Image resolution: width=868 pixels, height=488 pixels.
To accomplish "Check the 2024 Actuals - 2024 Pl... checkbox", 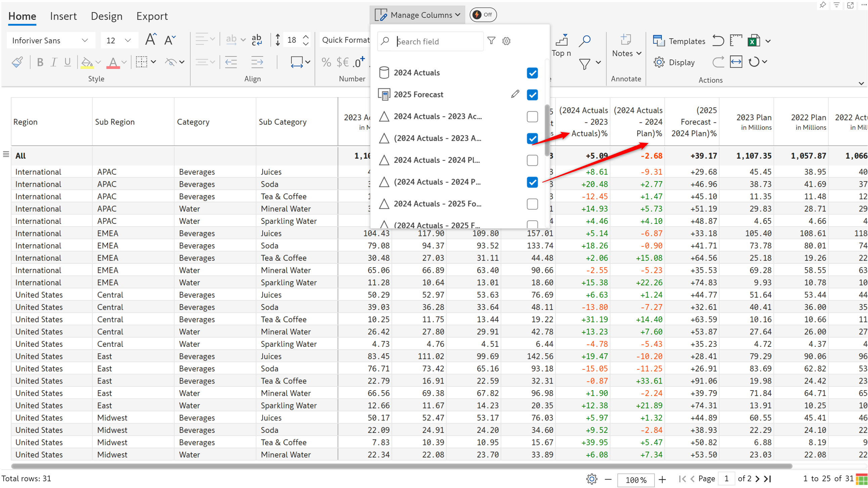I will [x=532, y=160].
